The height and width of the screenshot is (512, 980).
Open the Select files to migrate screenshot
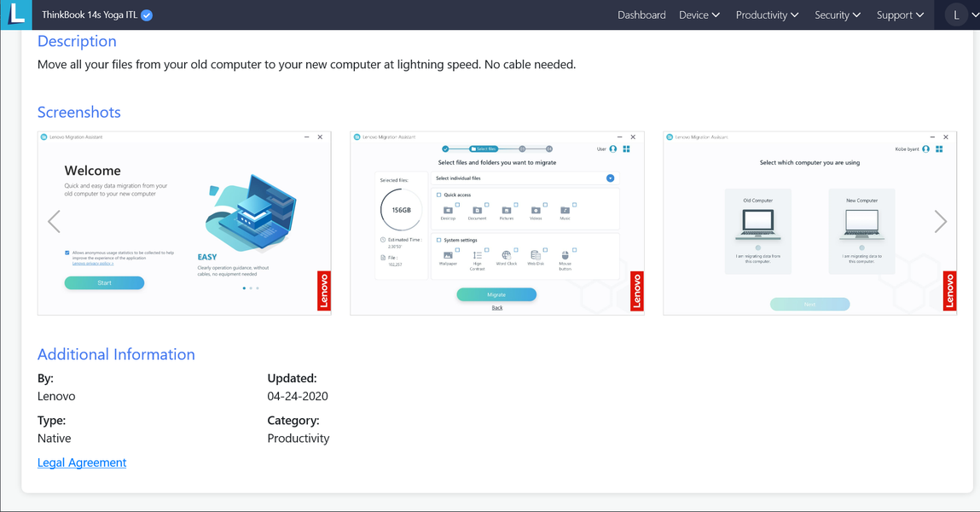(x=497, y=224)
